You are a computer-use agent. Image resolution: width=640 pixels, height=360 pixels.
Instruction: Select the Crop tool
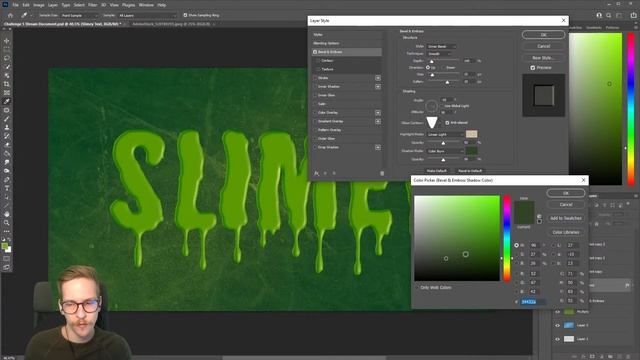(7, 84)
